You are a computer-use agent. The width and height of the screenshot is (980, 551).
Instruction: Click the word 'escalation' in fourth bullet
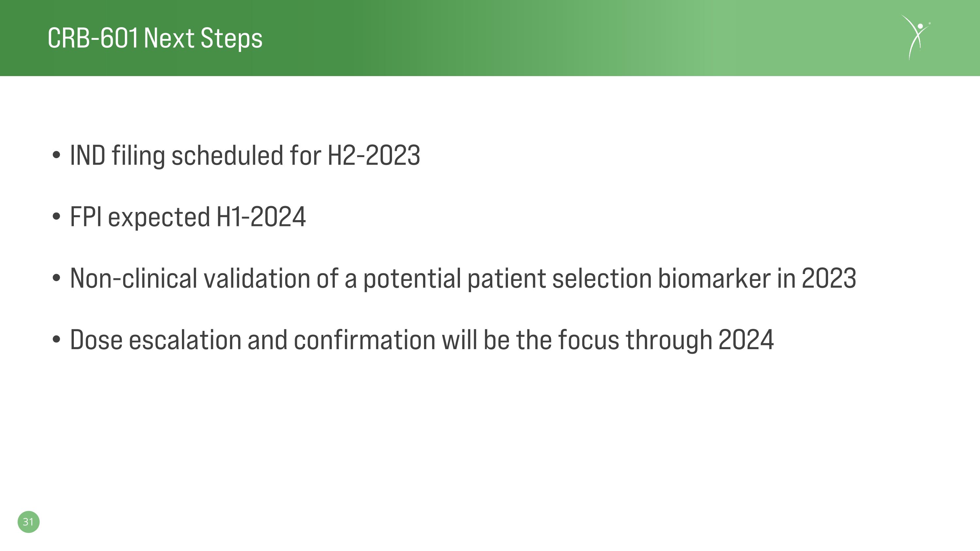(185, 340)
